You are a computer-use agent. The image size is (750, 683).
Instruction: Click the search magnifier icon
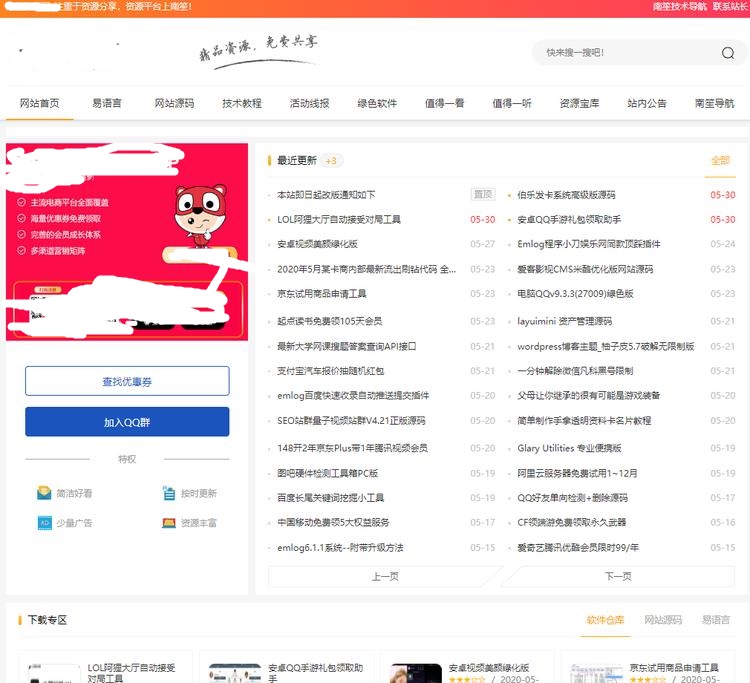tap(727, 53)
